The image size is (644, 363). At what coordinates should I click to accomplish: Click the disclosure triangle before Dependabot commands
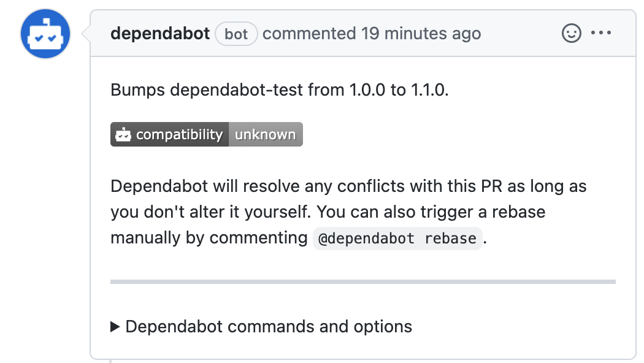[x=115, y=326]
